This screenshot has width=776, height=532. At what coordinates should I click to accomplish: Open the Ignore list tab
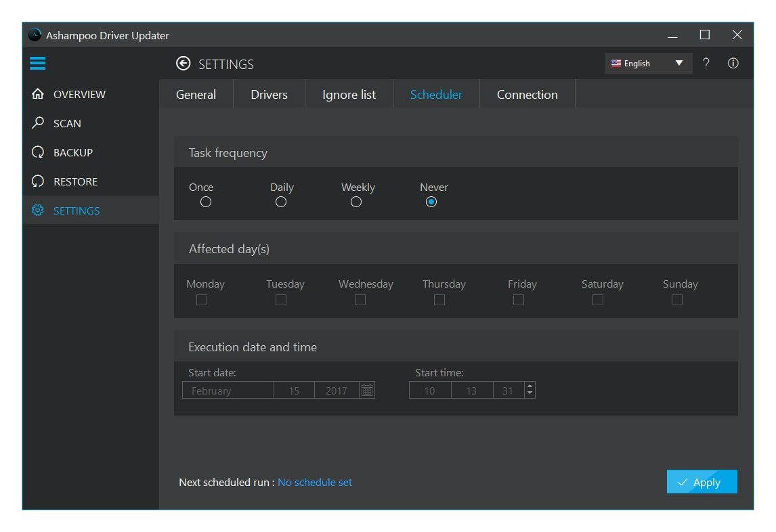pyautogui.click(x=349, y=94)
